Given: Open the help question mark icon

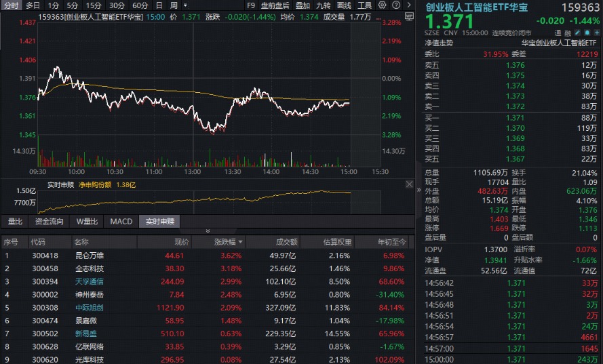Looking at the screenshot, I should coord(396,5).
